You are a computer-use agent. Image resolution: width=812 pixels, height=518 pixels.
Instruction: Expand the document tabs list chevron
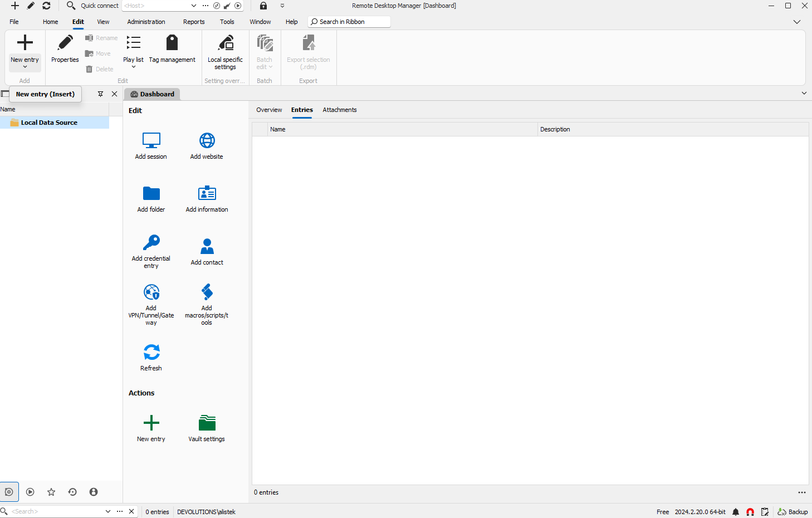pos(804,93)
